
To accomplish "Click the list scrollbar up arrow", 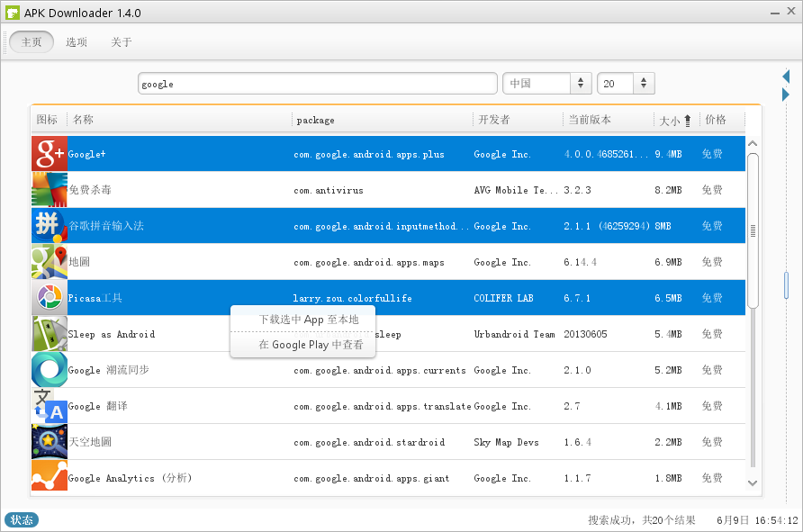I will (x=753, y=144).
